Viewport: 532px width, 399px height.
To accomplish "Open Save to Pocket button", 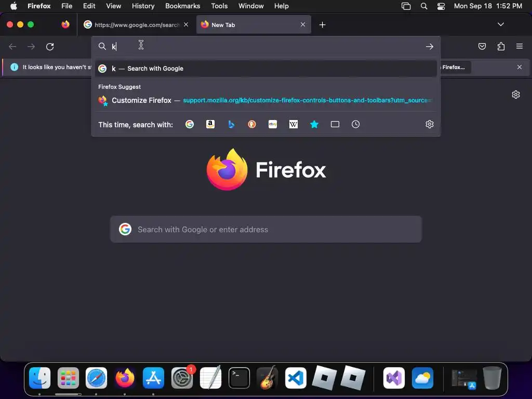I will tap(482, 46).
